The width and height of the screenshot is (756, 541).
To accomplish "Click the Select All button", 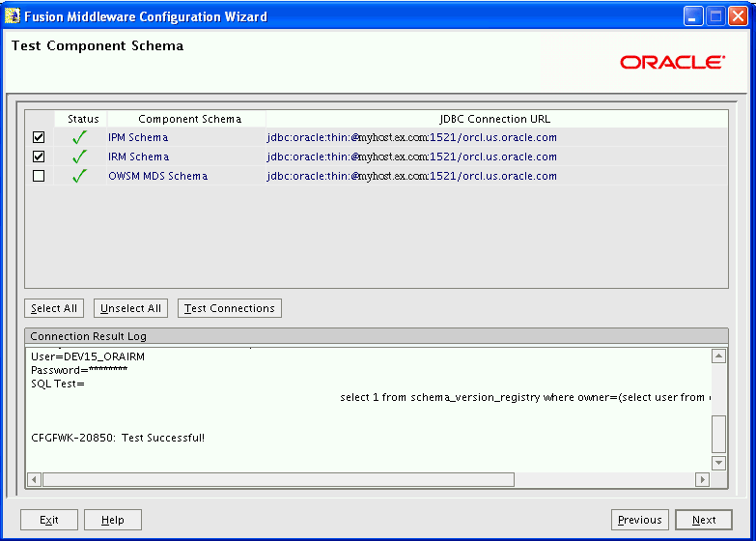I will pyautogui.click(x=54, y=308).
